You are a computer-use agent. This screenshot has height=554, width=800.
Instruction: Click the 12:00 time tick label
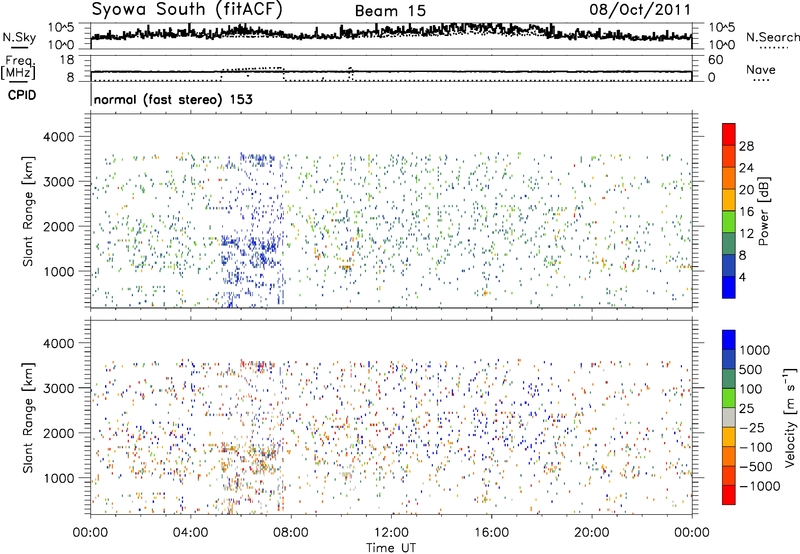pos(391,533)
